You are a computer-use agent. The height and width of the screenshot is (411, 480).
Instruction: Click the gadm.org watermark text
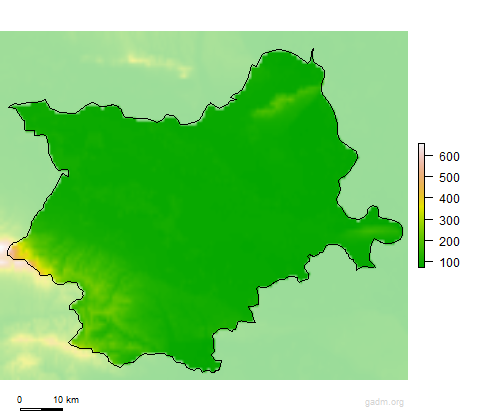coord(384,402)
